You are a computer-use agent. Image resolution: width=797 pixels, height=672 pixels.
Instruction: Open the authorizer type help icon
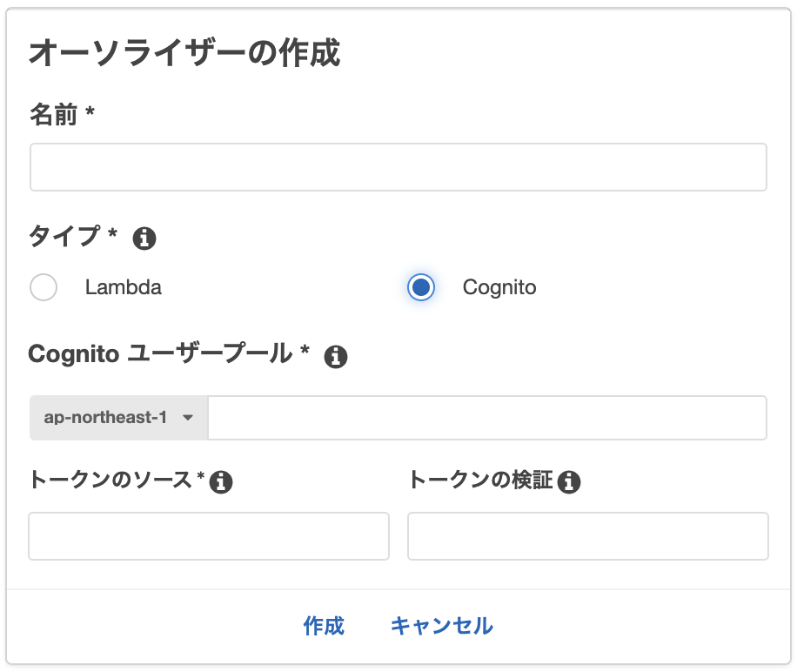pyautogui.click(x=144, y=238)
